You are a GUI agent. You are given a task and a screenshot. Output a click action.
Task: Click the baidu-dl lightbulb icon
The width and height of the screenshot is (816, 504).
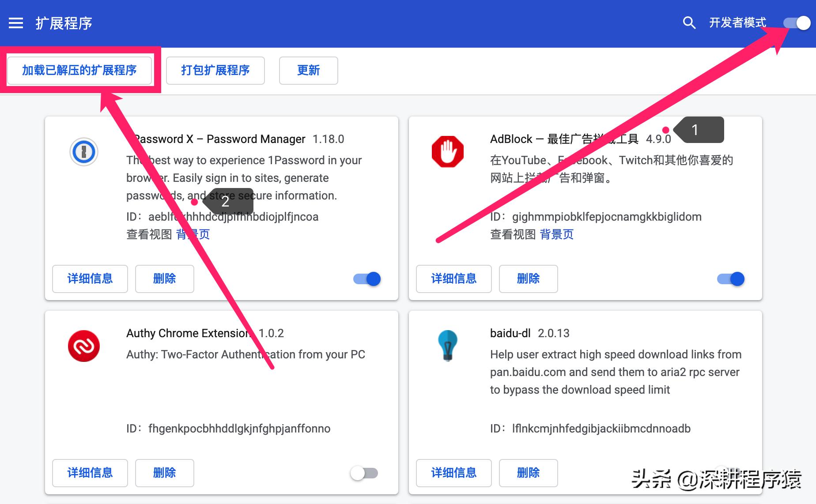tap(448, 346)
